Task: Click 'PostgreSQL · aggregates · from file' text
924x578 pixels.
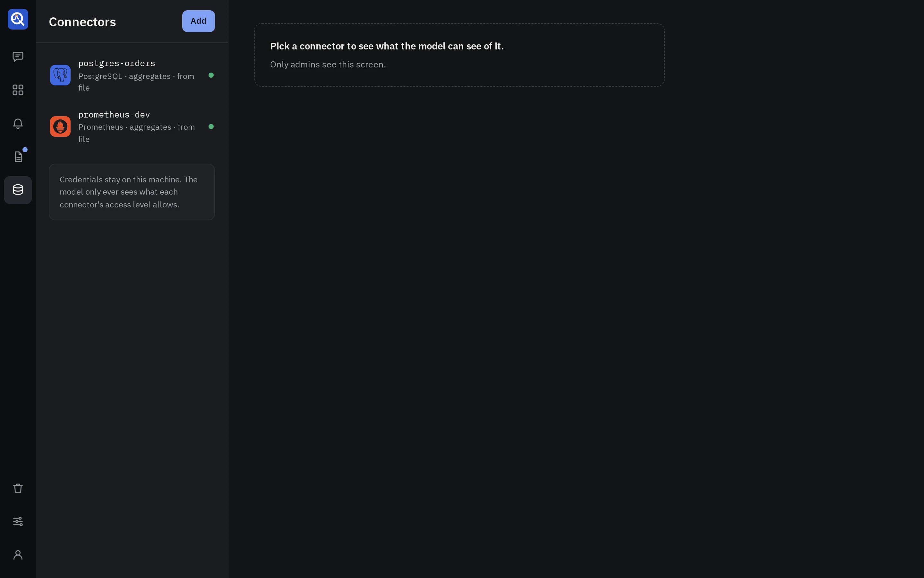Action: pos(136,82)
